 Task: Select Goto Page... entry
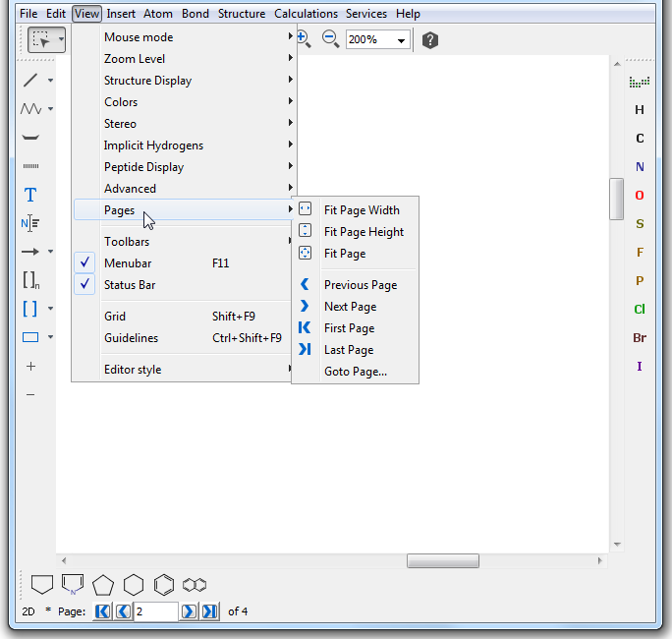coord(355,372)
